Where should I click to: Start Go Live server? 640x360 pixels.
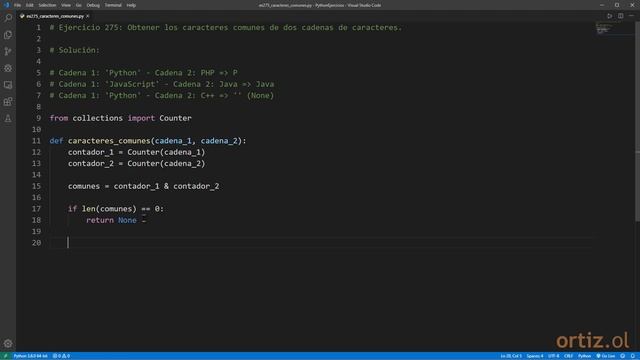tap(606, 356)
